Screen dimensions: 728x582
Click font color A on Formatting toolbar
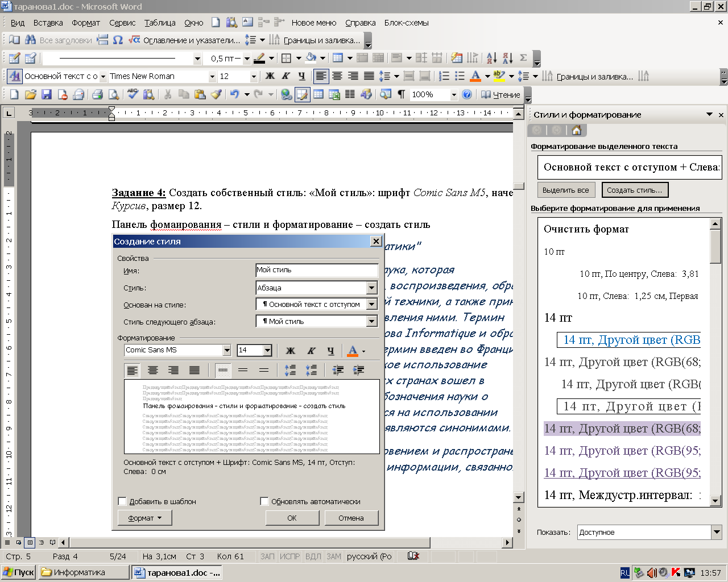(x=475, y=76)
